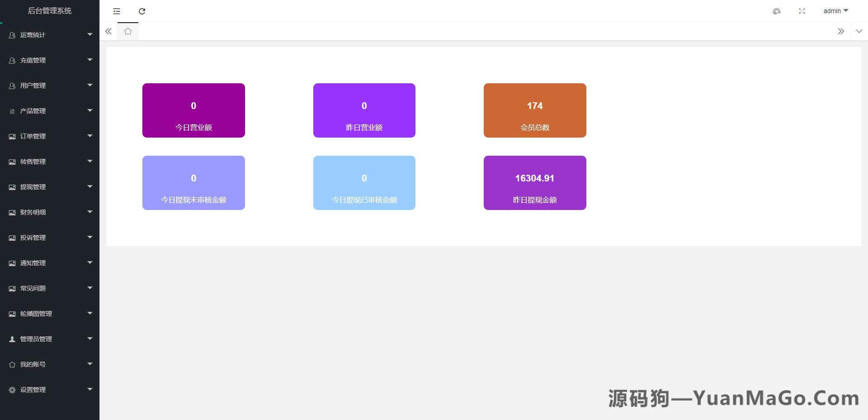Viewport: 868px width, 420px height.
Task: Toggle fullscreen mode via the expand icon
Action: pos(802,11)
